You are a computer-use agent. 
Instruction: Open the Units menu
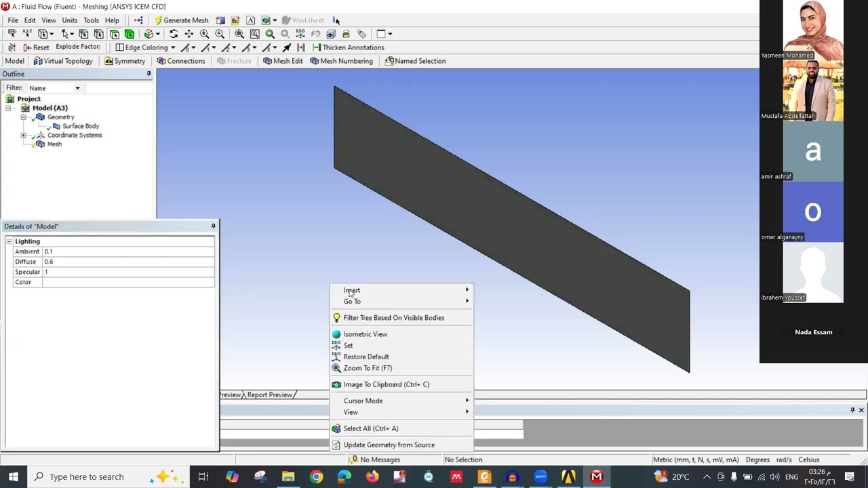[x=70, y=20]
